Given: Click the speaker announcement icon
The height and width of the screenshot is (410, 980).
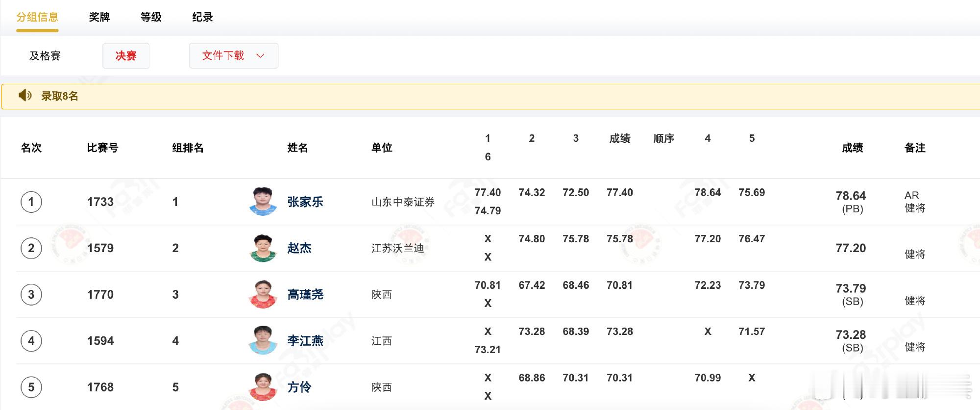Looking at the screenshot, I should pos(25,96).
